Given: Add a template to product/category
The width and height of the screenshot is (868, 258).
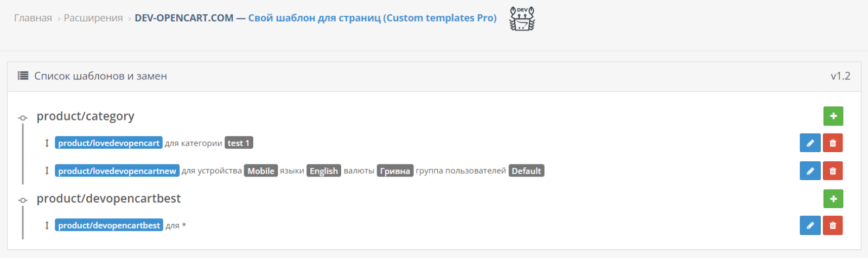Looking at the screenshot, I should (x=833, y=116).
